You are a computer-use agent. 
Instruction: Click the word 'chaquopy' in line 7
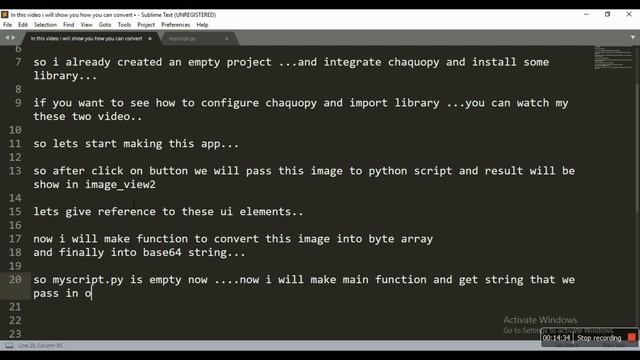pyautogui.click(x=413, y=62)
